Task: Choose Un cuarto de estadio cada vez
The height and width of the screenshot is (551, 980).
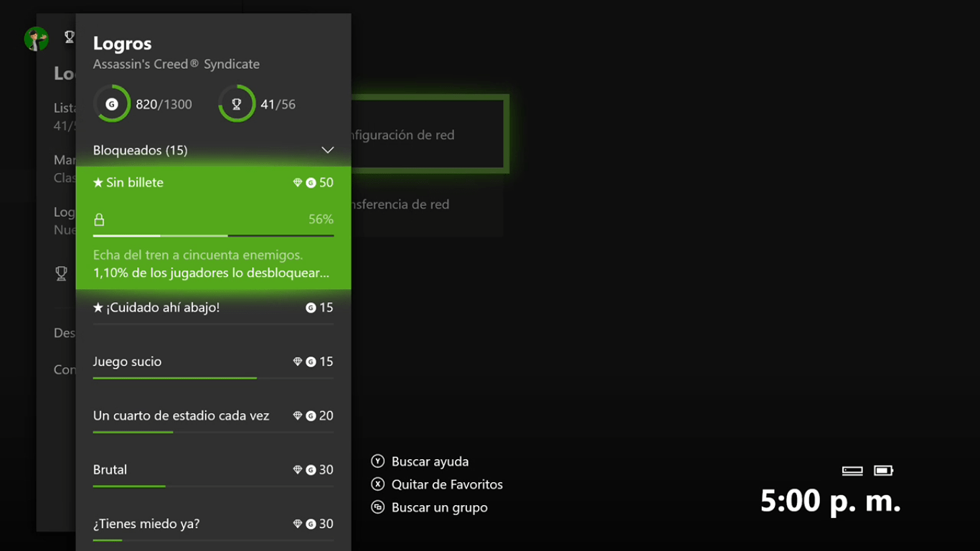Action: 181,416
